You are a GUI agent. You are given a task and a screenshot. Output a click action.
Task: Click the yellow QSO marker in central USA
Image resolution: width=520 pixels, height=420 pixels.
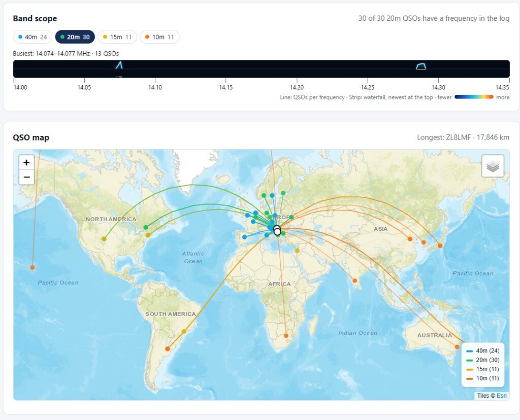[x=104, y=239]
